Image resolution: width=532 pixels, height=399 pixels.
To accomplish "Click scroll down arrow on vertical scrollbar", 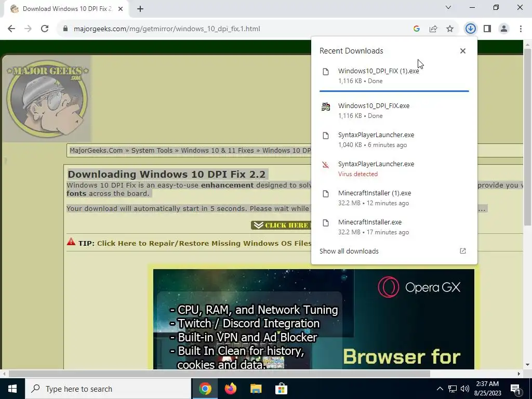I will [527, 365].
